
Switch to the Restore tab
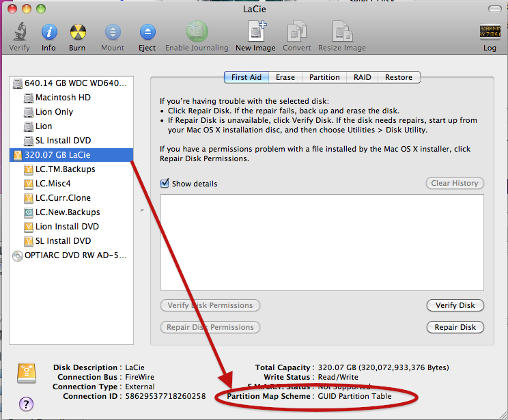[399, 77]
